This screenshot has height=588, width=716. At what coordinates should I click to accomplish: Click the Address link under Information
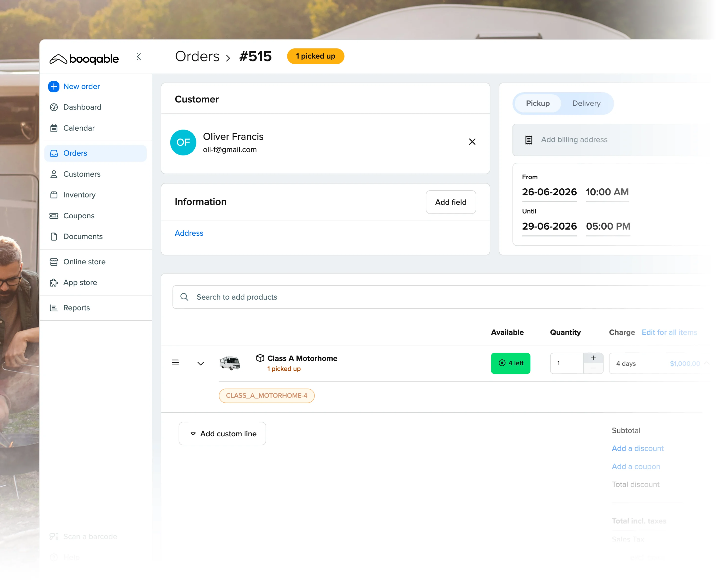click(189, 233)
